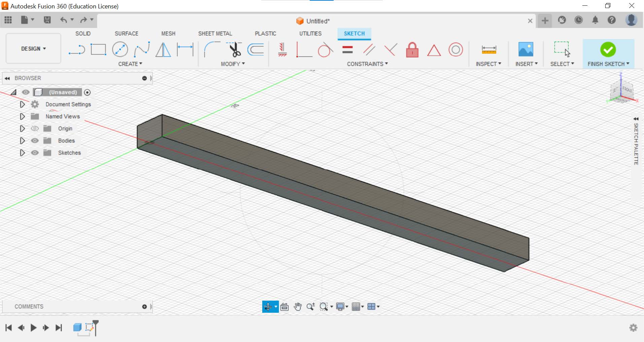Open the notifications bell
Screen dimensions: 644x342
[595, 20]
